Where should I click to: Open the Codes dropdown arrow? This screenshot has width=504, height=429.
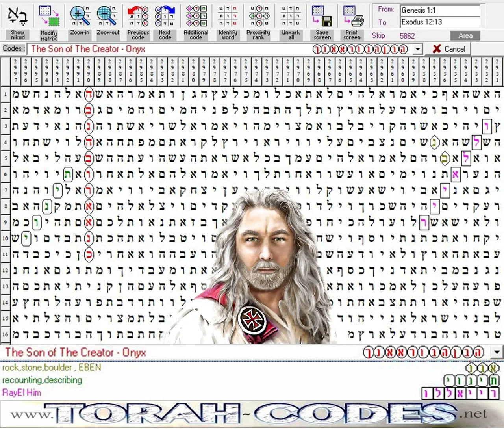pos(418,49)
